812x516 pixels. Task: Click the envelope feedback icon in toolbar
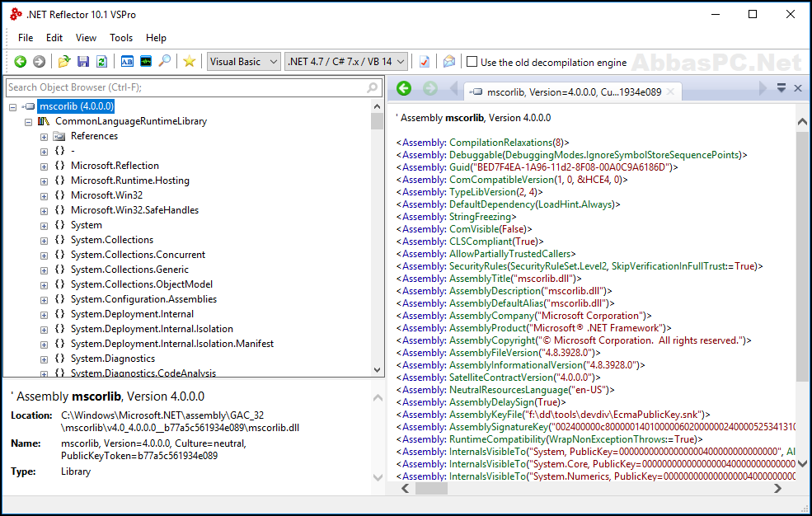[x=449, y=62]
